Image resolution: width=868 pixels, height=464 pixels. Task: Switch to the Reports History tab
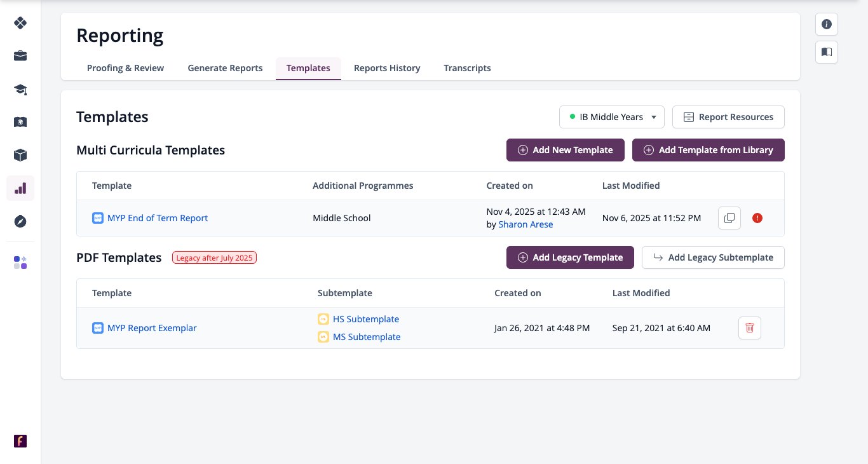click(387, 68)
